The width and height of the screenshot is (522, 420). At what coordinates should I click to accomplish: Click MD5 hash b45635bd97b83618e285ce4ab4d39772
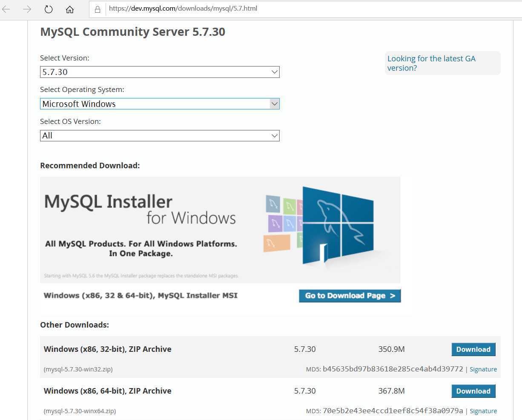point(393,369)
